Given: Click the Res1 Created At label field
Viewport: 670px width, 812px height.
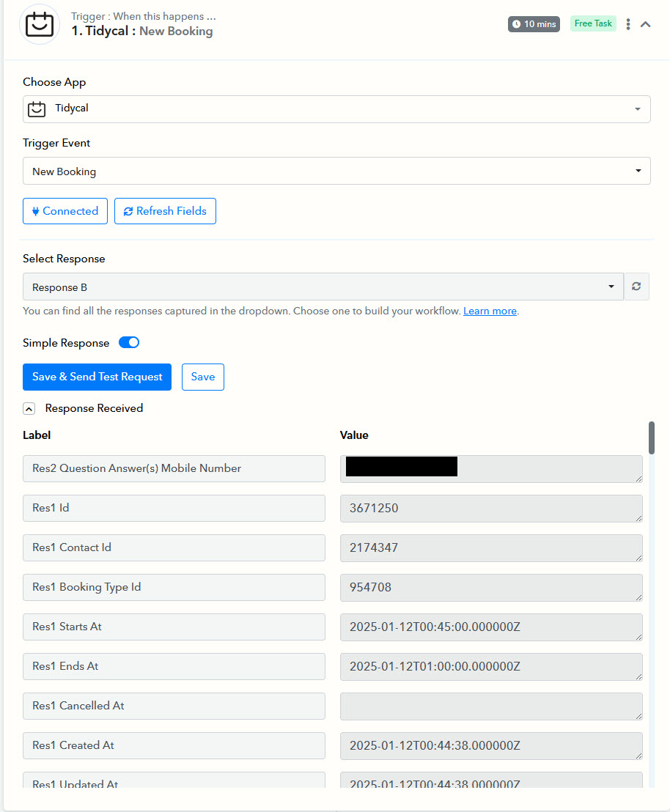Looking at the screenshot, I should coord(174,746).
